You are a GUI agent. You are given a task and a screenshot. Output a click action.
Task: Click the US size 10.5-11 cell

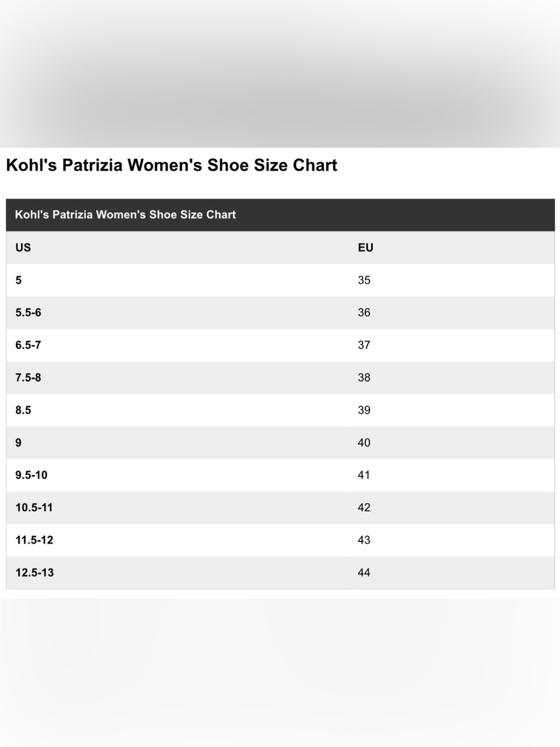pos(177,508)
